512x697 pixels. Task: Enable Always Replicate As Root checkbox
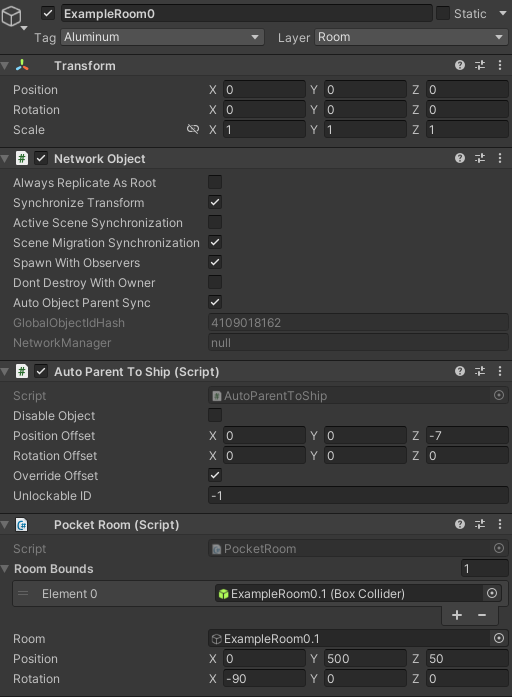(x=215, y=182)
